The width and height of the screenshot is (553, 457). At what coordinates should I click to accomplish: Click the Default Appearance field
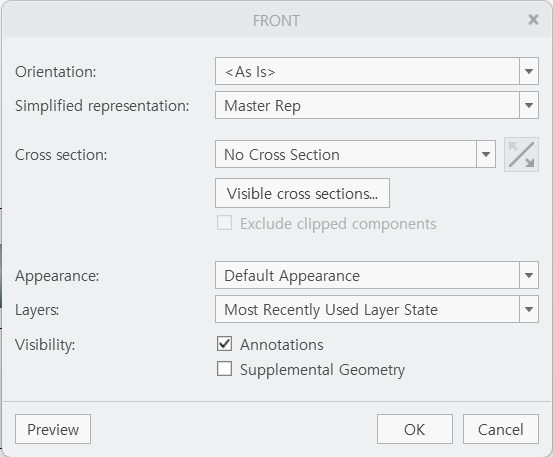(367, 275)
